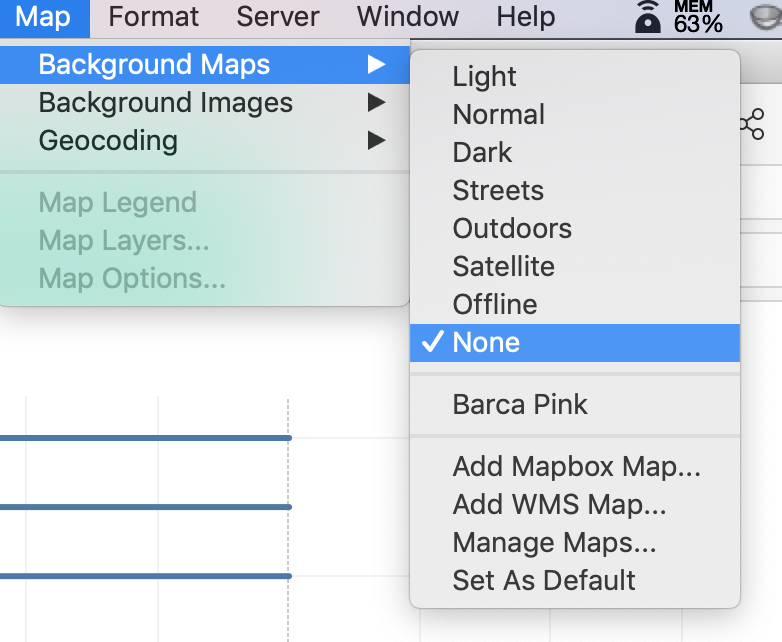Screen dimensions: 782x642
Task: Click the share icon in the toolbar
Action: tap(751, 124)
